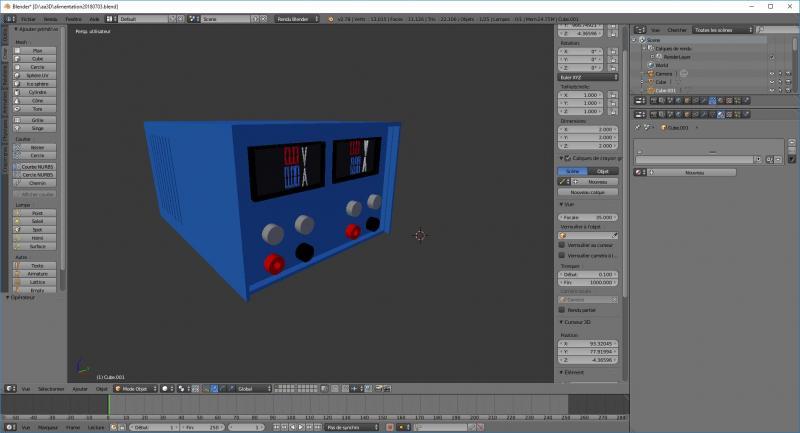Click the Focale value field
The image size is (800, 433).
pos(588,216)
